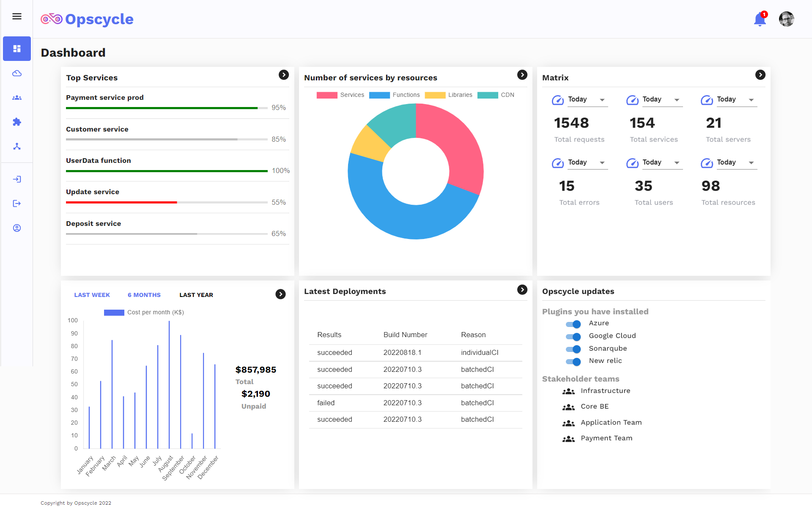Click gauge icon above Total servers
This screenshot has width=812, height=511.
click(x=707, y=100)
